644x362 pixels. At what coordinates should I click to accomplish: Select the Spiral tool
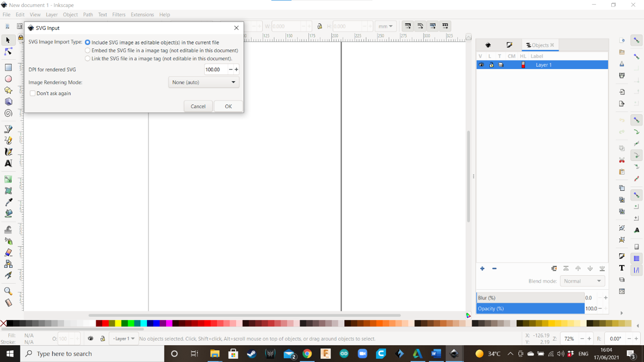pos(8,113)
